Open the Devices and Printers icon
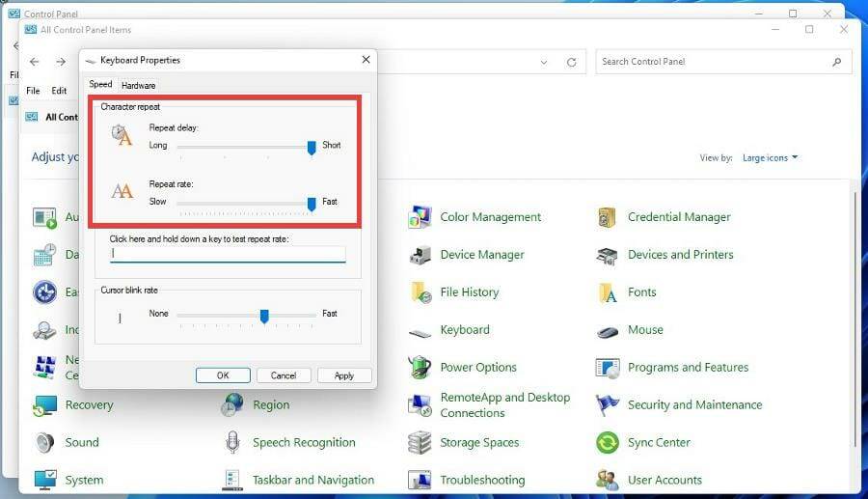868x499 pixels. point(608,255)
